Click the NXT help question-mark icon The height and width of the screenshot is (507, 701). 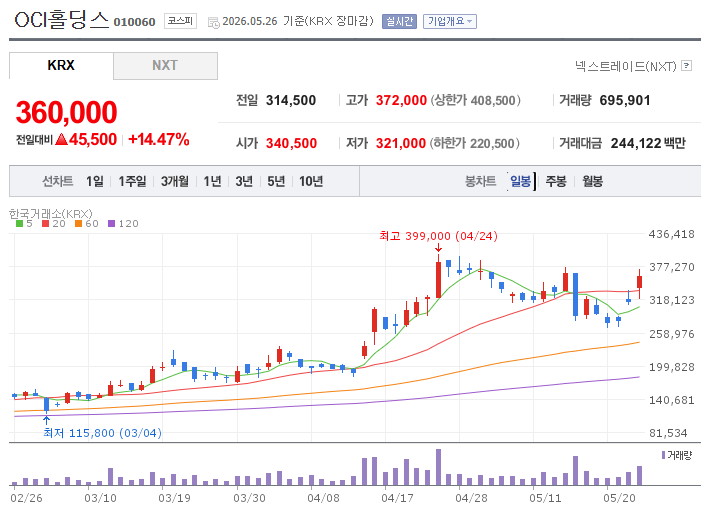tap(686, 66)
